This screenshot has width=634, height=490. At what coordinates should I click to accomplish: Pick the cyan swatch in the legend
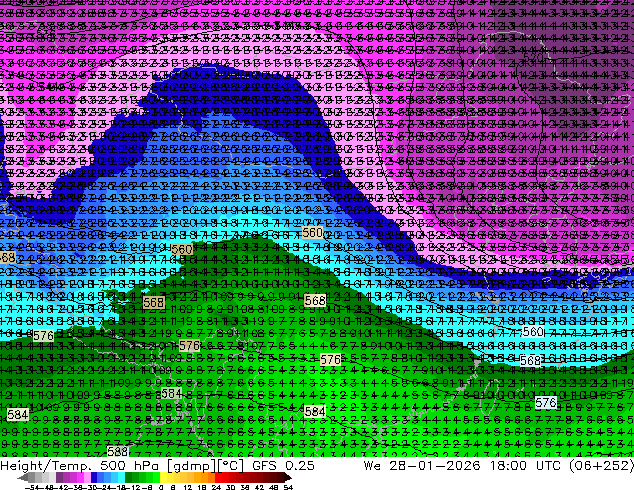[x=121, y=478]
